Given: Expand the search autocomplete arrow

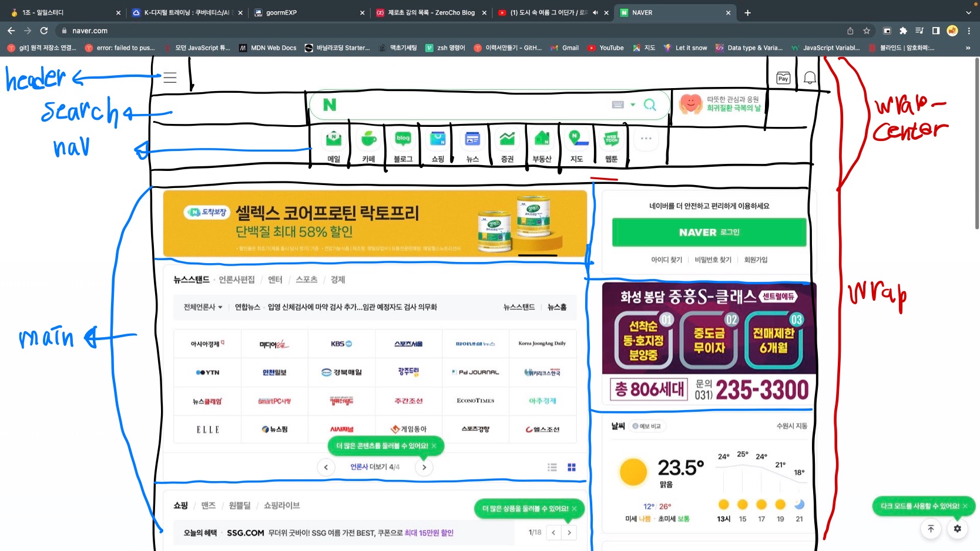Looking at the screenshot, I should [x=633, y=105].
